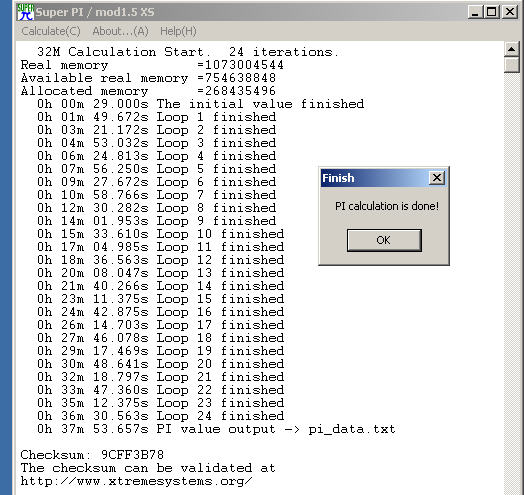This screenshot has height=495, width=524.
Task: Click the 'PI calculation is done!' message
Action: tap(387, 206)
